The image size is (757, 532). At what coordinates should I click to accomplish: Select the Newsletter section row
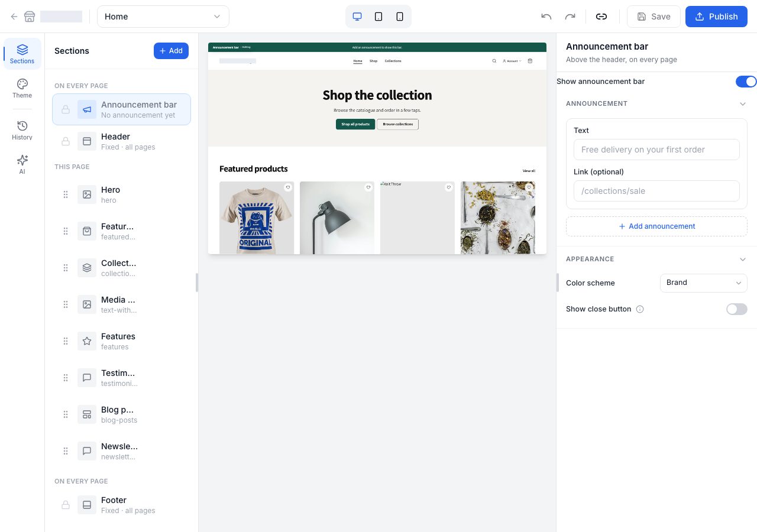pyautogui.click(x=121, y=451)
